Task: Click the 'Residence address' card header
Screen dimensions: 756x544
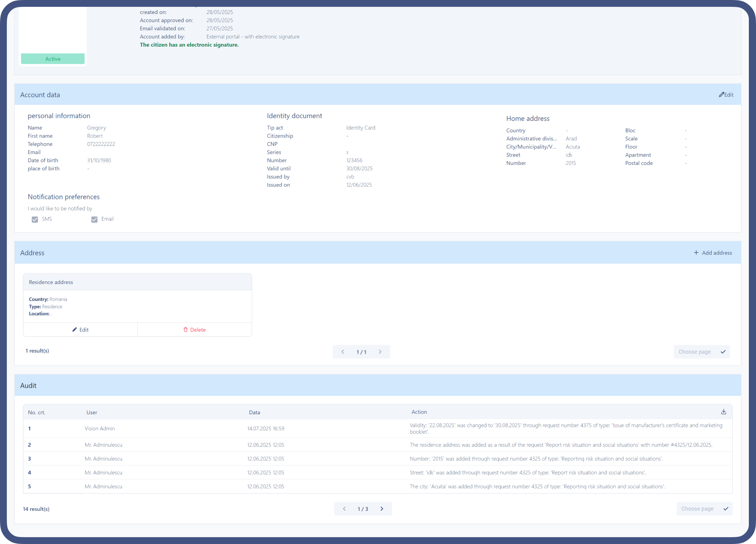Action: (138, 282)
